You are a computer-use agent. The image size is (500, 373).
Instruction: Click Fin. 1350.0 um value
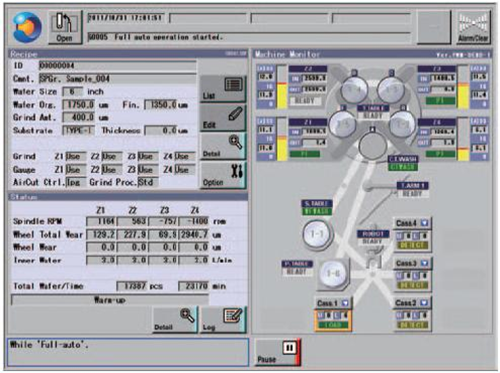click(x=161, y=105)
